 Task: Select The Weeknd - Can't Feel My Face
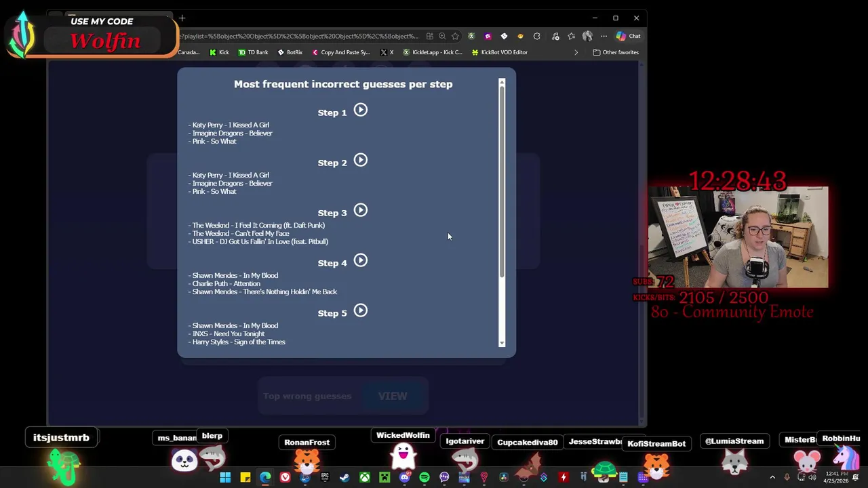[240, 233]
